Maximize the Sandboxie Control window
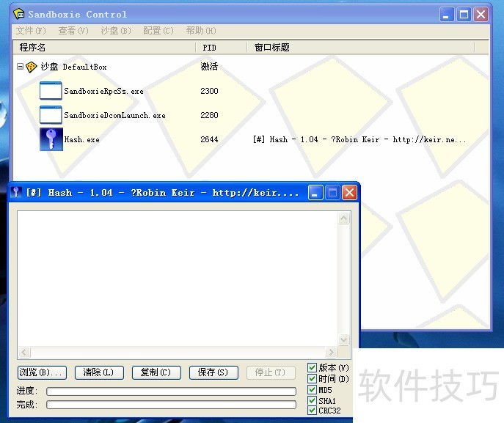 [x=464, y=15]
